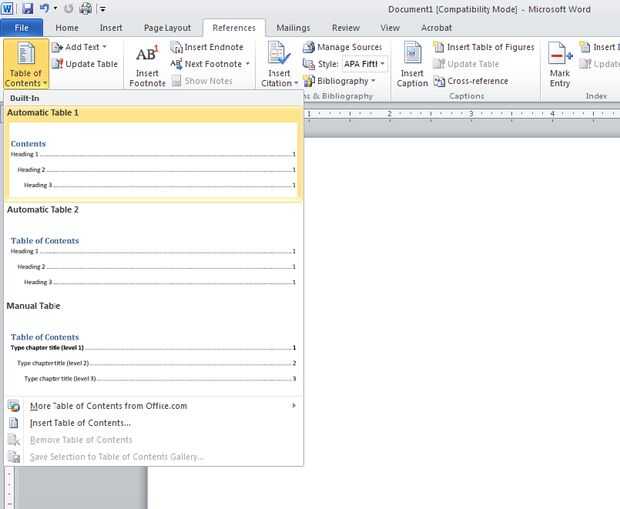Click the Update Table button label
Viewport: 620px width, 509px height.
[x=92, y=64]
